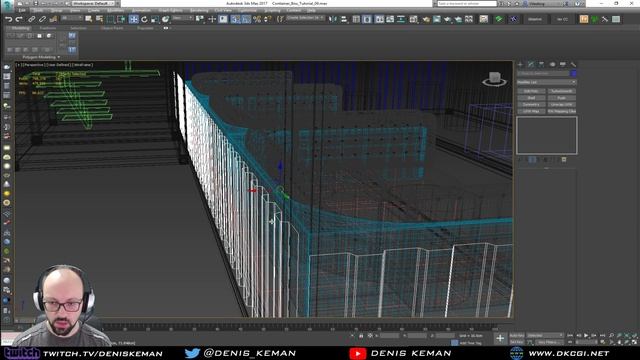Switch to the Create command panel
Viewport: 640px width, 360px height.
520,64
